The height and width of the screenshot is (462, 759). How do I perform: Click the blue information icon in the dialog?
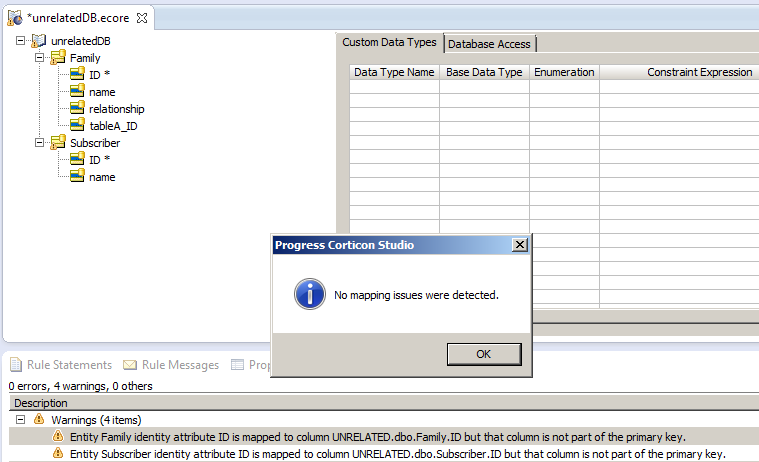(x=310, y=294)
